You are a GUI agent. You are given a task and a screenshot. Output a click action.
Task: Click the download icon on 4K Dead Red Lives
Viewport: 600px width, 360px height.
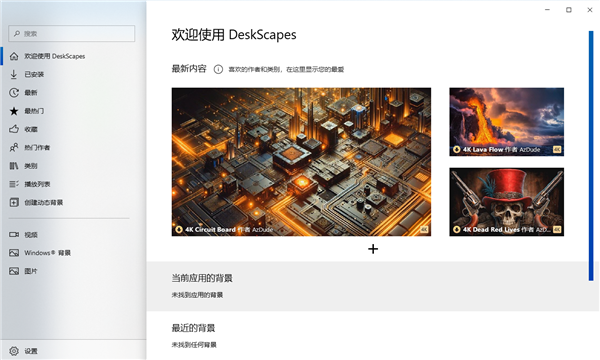[457, 230]
